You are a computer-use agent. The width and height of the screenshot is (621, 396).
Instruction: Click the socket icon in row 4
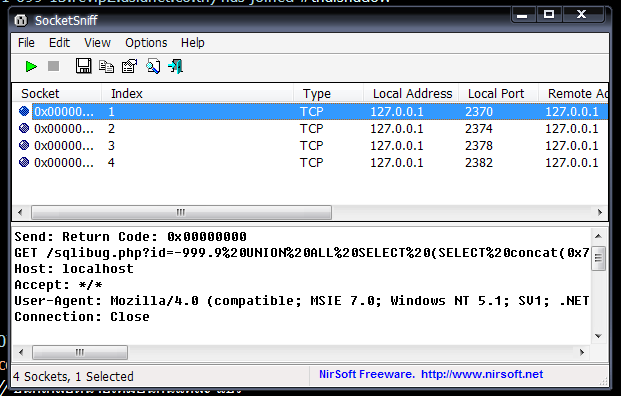click(24, 162)
